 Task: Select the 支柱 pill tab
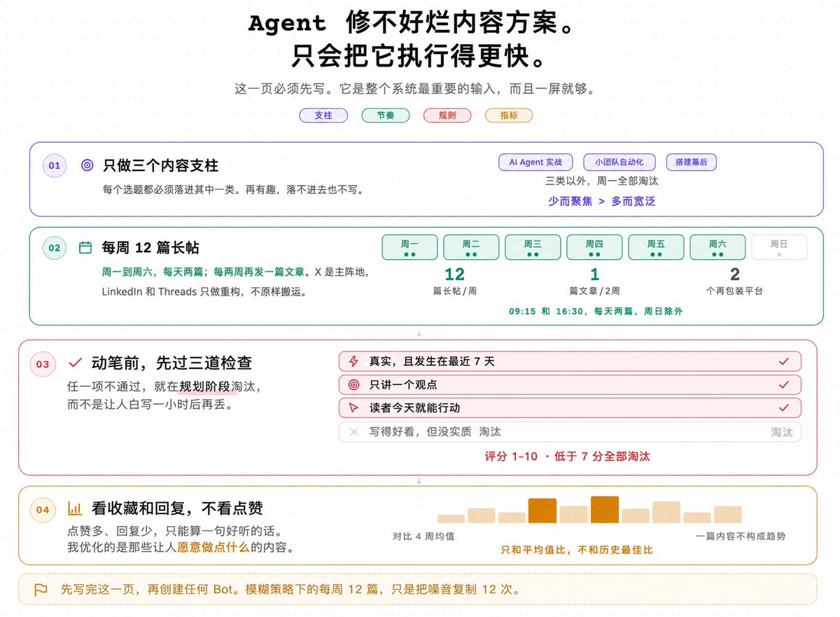[323, 116]
